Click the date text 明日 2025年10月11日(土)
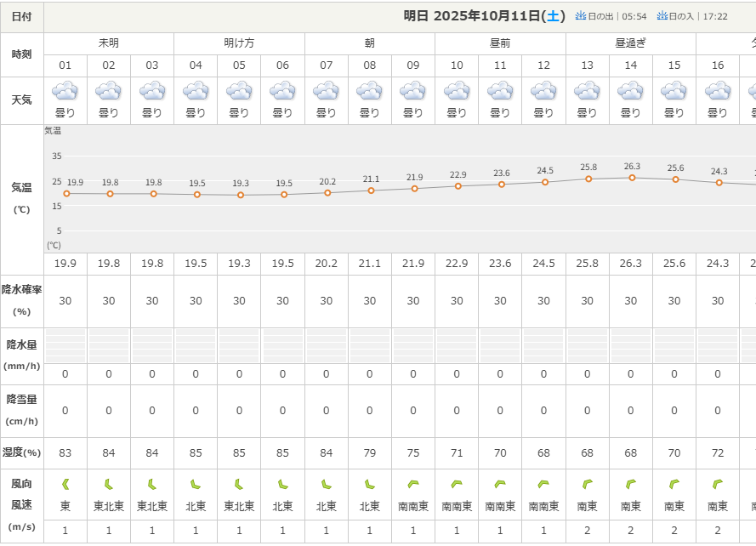 [x=484, y=16]
